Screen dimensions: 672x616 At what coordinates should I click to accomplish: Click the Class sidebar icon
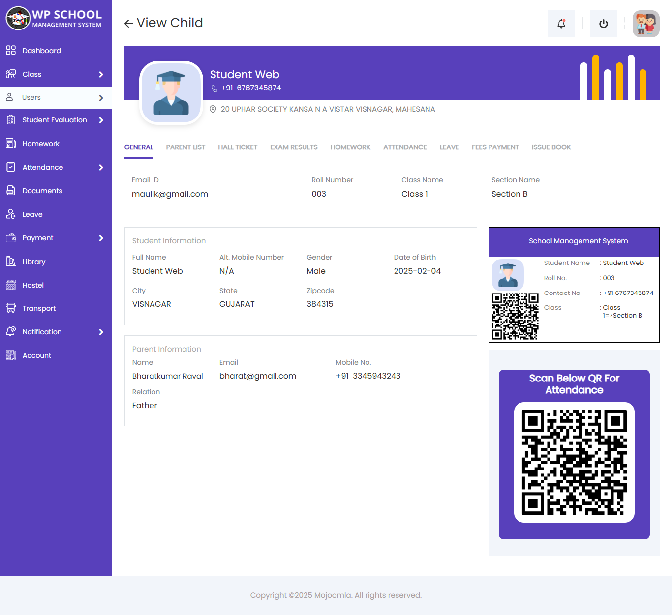pos(11,74)
